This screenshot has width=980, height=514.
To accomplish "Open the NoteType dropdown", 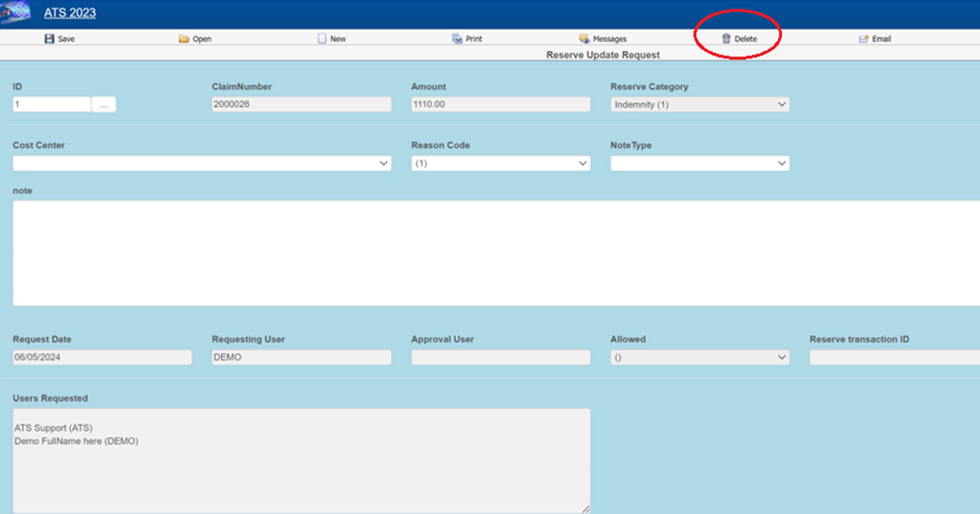I will pos(700,163).
